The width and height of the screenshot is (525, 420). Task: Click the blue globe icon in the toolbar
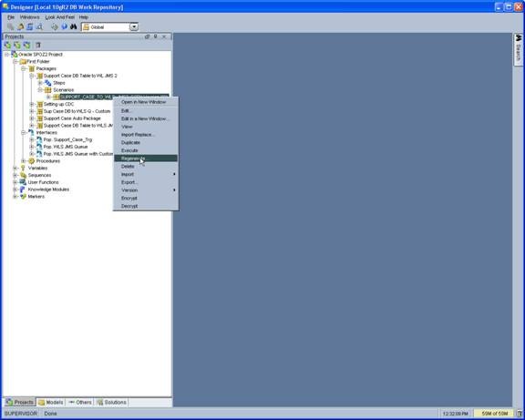pyautogui.click(x=64, y=26)
